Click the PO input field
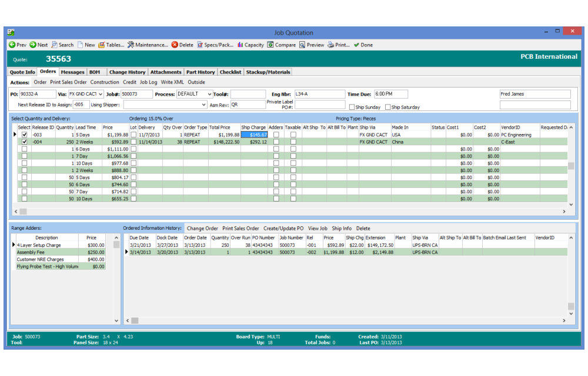Image resolution: width=588 pixels, height=376 pixels. tap(37, 94)
